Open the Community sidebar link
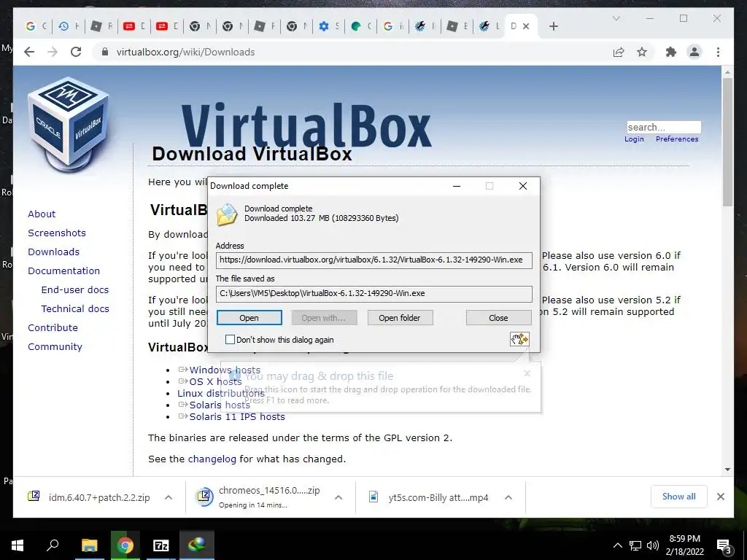The image size is (747, 560). point(55,347)
